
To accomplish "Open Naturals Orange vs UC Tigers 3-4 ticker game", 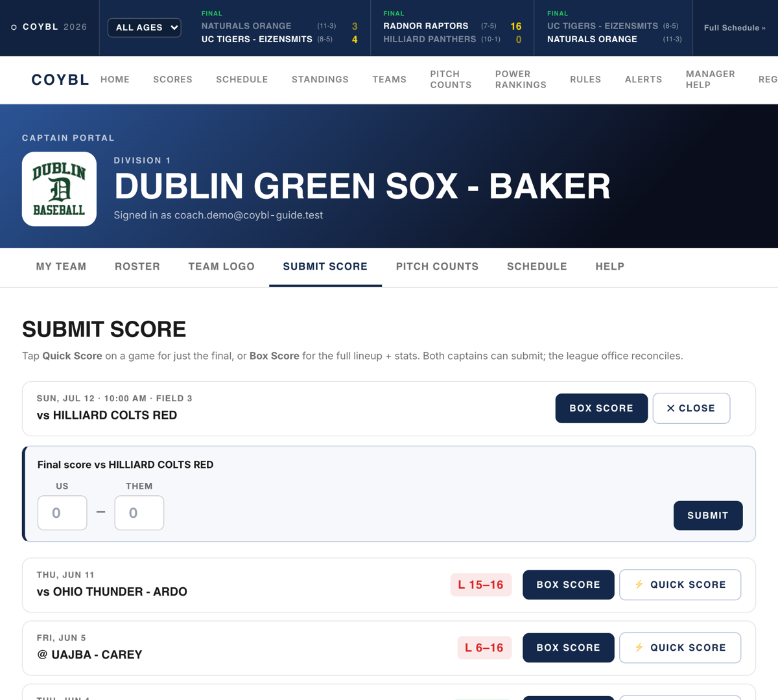I will pyautogui.click(x=280, y=28).
